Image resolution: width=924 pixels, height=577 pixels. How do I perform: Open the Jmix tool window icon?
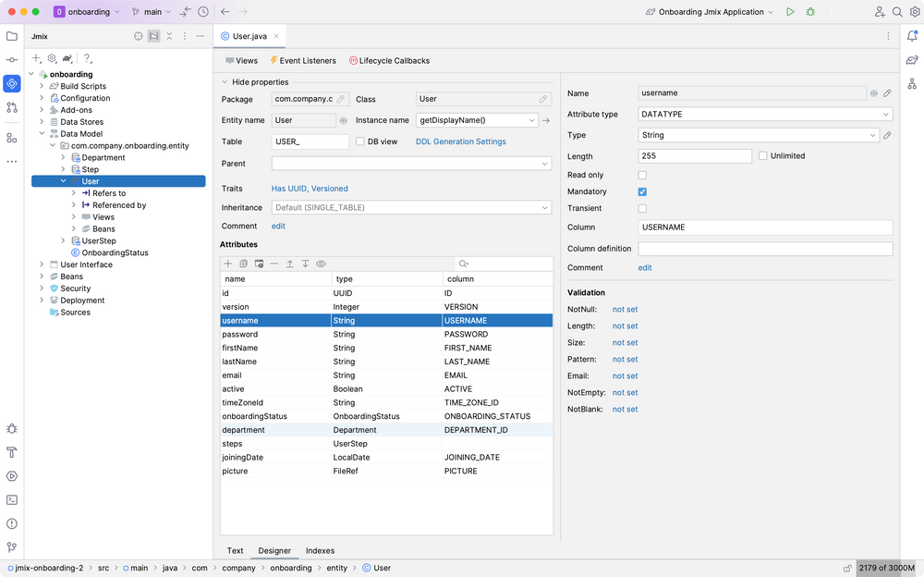12,84
